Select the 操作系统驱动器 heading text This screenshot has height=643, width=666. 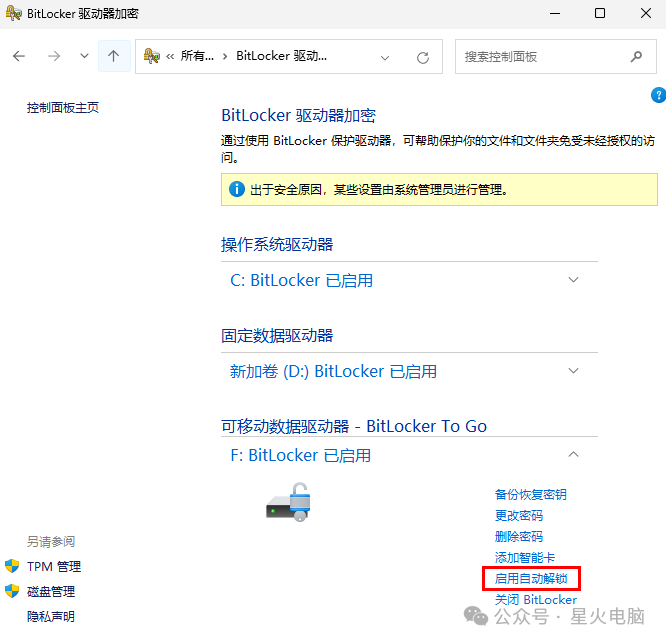[x=277, y=245]
